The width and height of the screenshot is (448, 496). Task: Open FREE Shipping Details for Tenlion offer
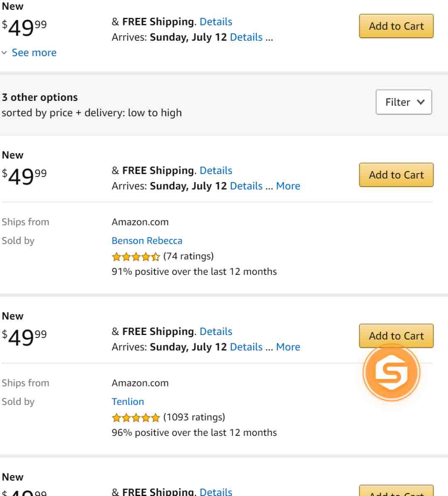click(216, 332)
